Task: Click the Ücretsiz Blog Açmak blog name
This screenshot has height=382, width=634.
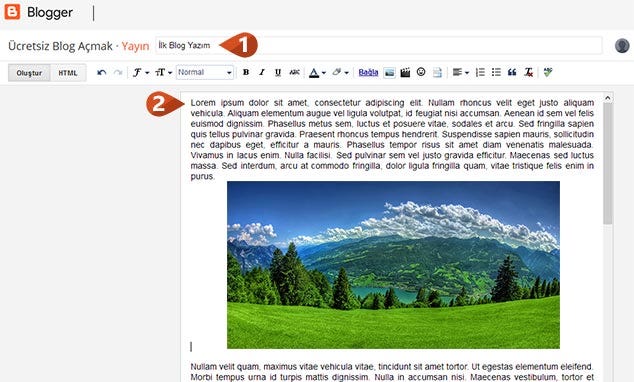Action: pos(60,46)
